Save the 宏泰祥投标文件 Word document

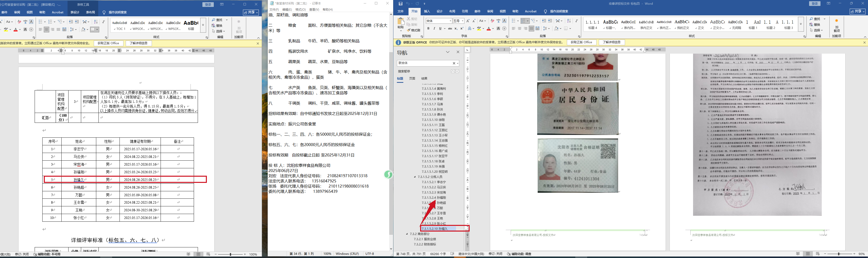[x=400, y=4]
